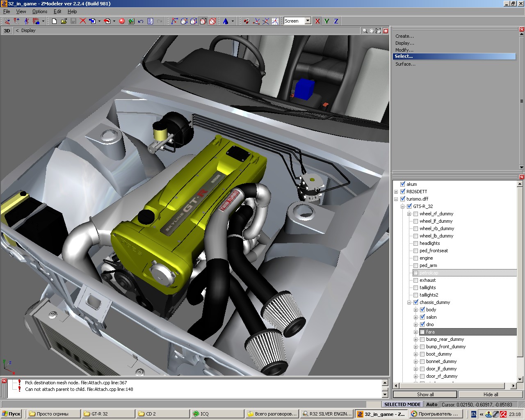Click the Show all button

coord(425,395)
